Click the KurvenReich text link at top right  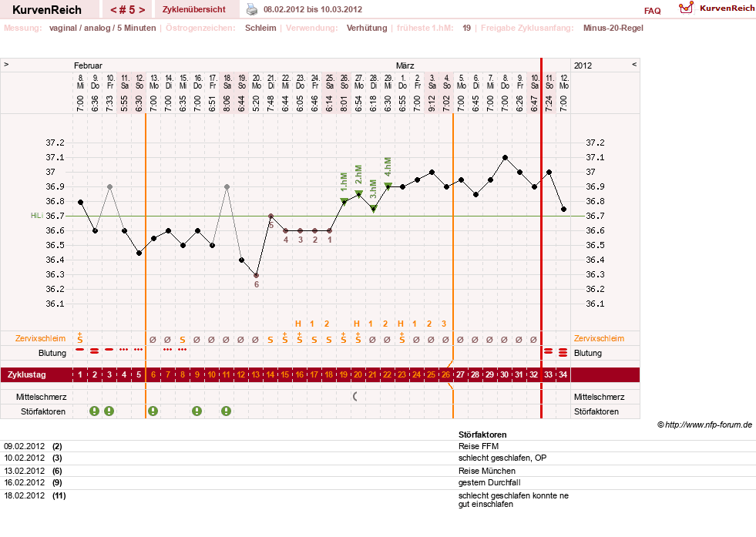pos(727,8)
